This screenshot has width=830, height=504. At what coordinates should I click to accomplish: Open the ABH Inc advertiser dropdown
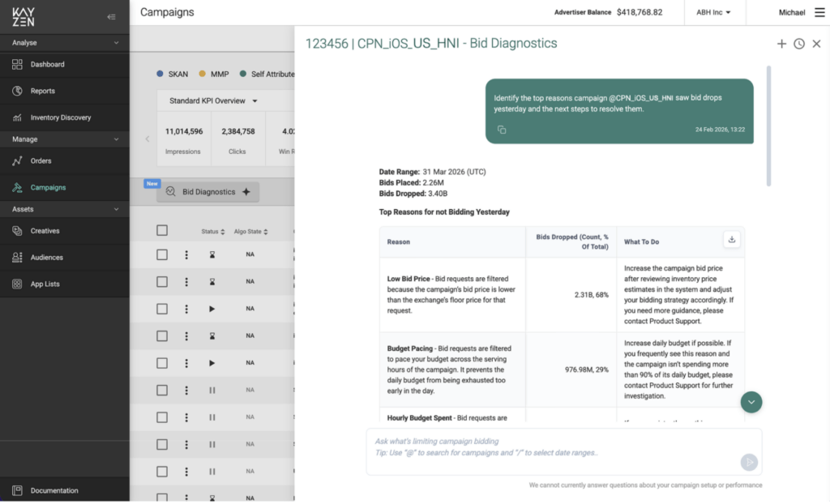[713, 12]
